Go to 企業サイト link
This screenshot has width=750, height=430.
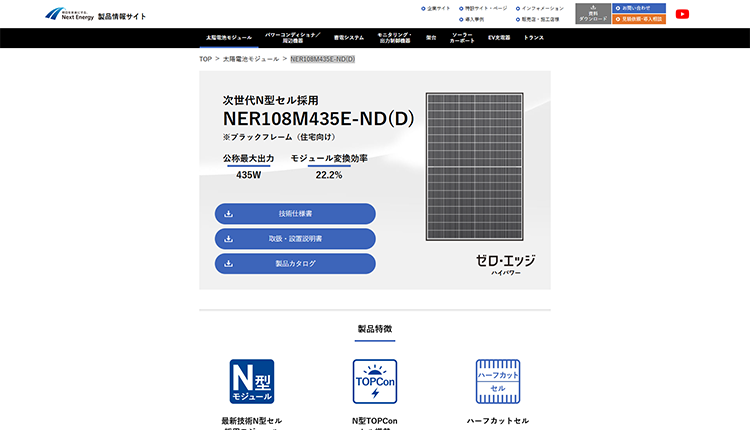(x=436, y=9)
